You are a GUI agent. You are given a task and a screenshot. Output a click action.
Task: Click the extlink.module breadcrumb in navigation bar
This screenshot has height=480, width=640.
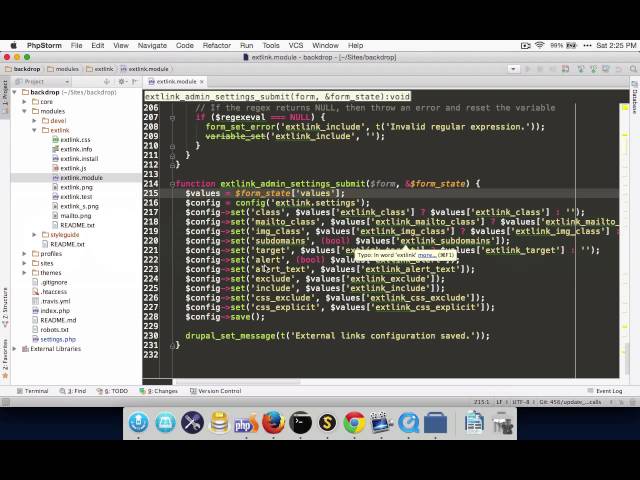(x=144, y=69)
